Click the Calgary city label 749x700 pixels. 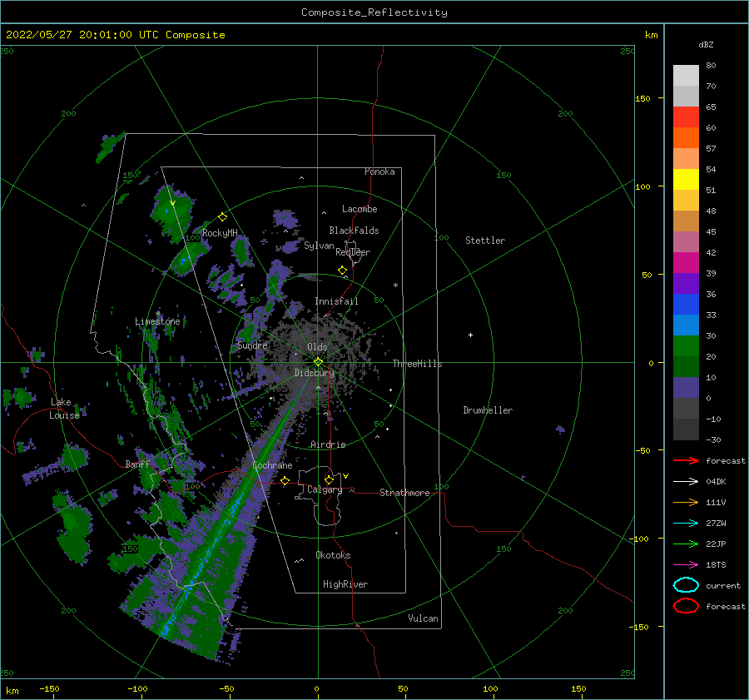[325, 489]
